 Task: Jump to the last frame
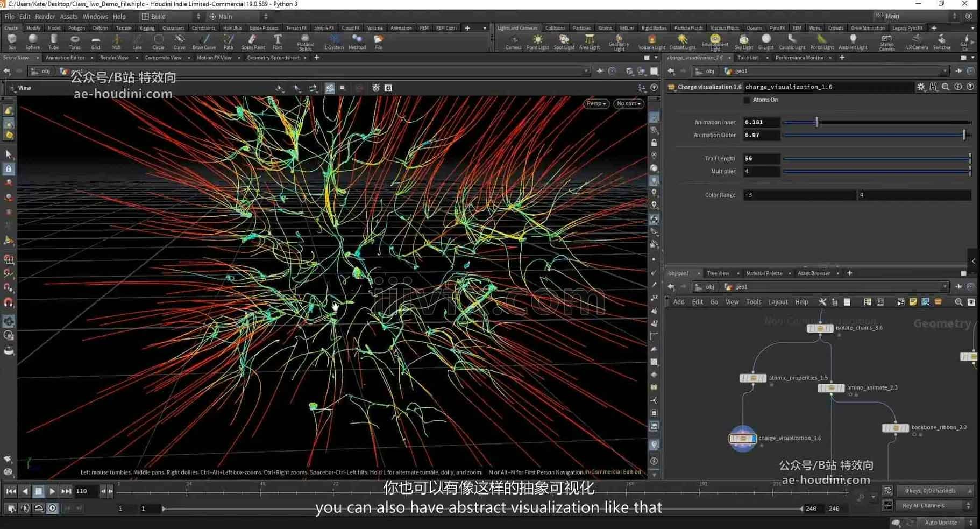click(x=66, y=491)
